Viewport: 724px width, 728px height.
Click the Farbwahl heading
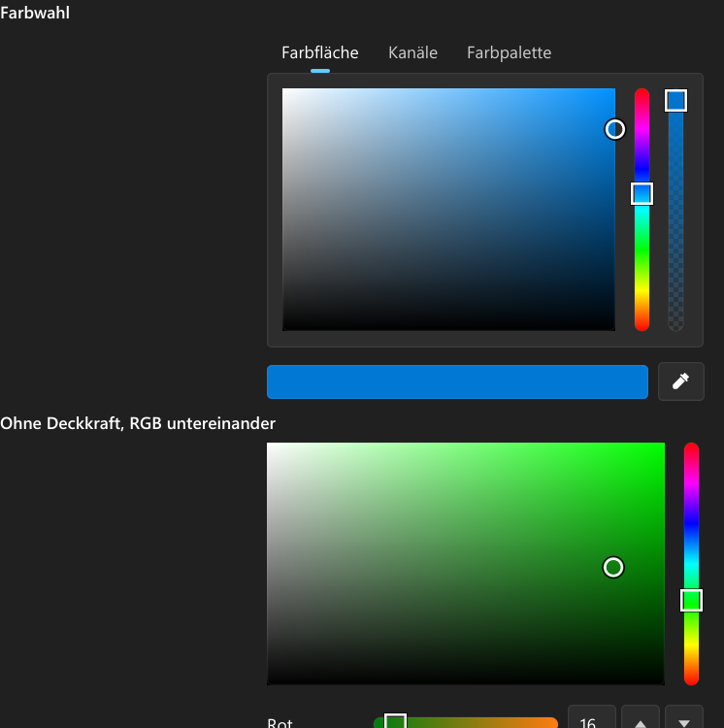(x=35, y=13)
